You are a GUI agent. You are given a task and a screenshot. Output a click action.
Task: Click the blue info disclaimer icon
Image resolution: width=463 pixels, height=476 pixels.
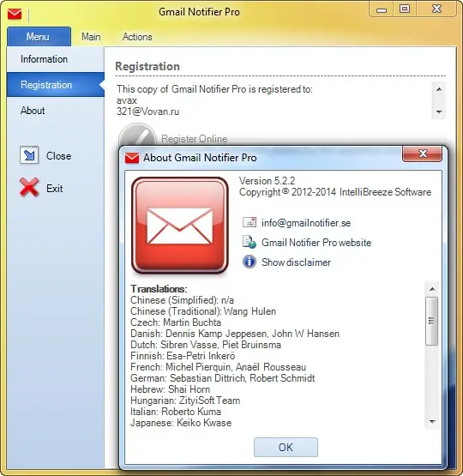[250, 262]
